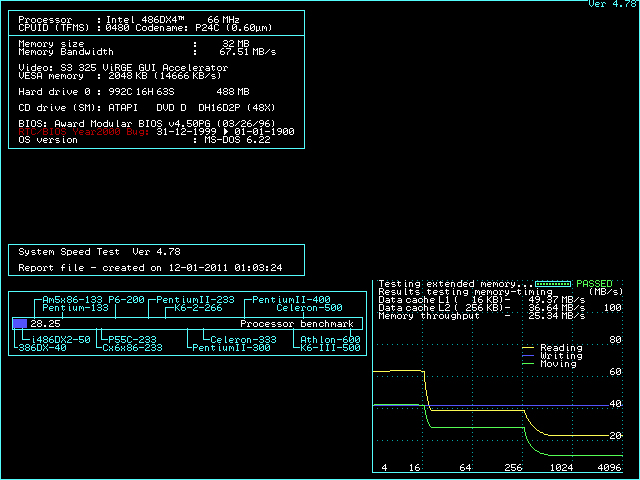This screenshot has height=480, width=640.
Task: Click the date '01-01-1900'
Action: pyautogui.click(x=264, y=132)
